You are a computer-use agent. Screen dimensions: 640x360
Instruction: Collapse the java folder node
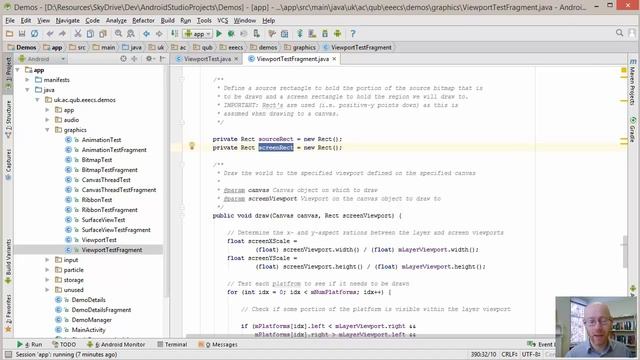(27, 90)
